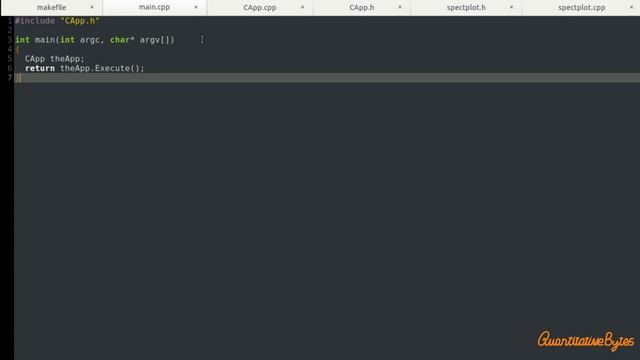This screenshot has height=360, width=640.
Task: Open the CApp.cpp tab
Action: (260, 7)
